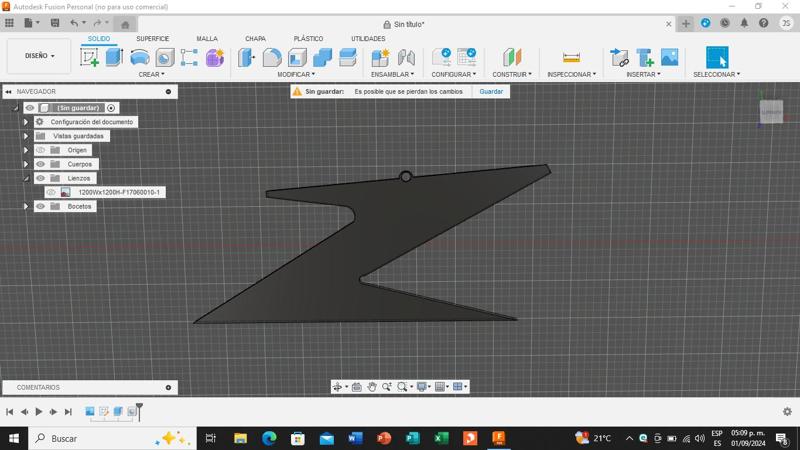800x450 pixels.
Task: Click the Insert McMaster-Carr component icon
Action: pyautogui.click(x=645, y=58)
